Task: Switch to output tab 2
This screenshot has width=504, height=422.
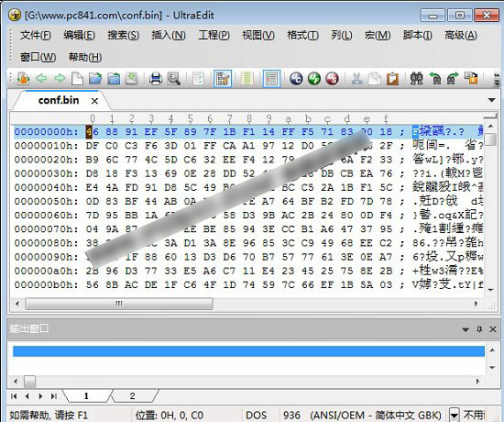Action: coord(133,396)
